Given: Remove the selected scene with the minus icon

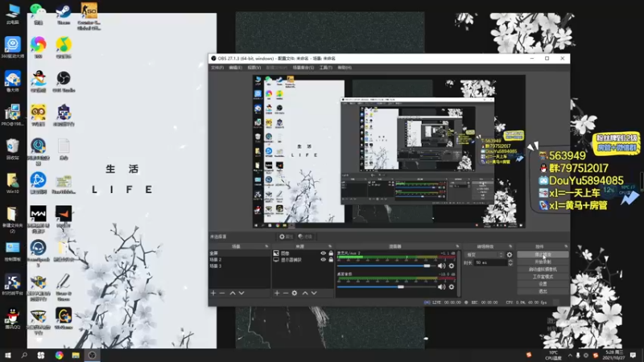Looking at the screenshot, I should (x=222, y=293).
